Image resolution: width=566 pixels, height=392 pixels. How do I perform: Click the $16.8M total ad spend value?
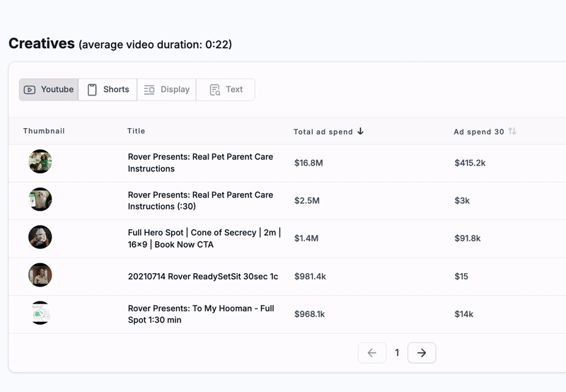tap(308, 163)
